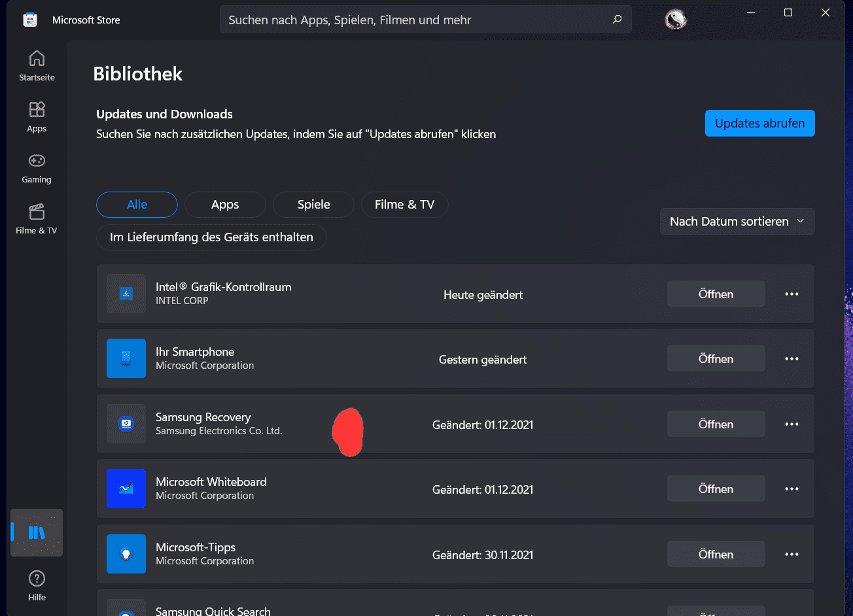
Task: Click the Microsoft-Tipps app name
Action: (196, 547)
